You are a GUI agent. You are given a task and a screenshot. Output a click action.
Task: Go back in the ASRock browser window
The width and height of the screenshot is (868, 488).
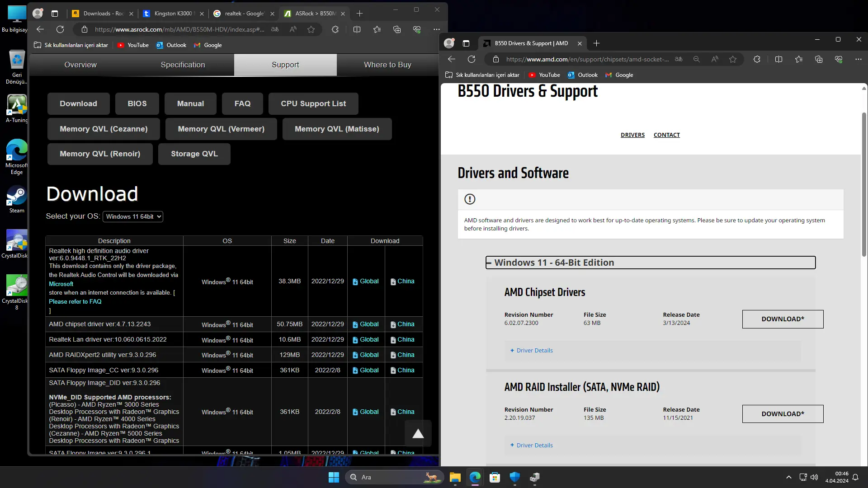tap(40, 29)
